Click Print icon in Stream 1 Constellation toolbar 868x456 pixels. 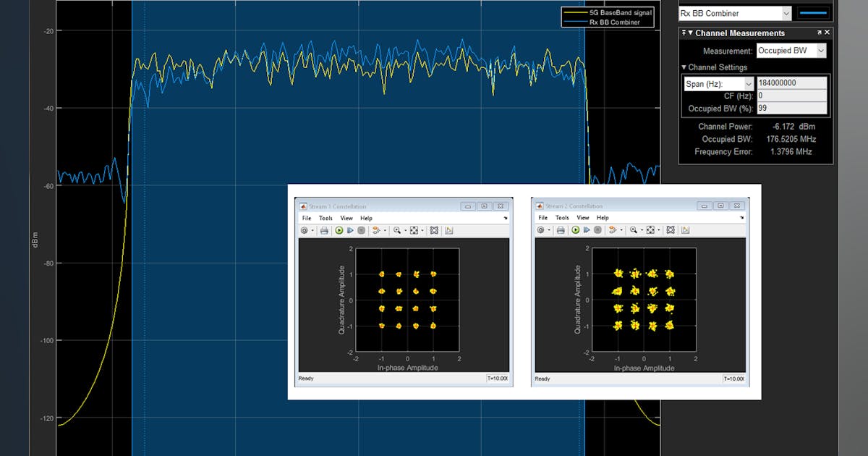point(324,230)
